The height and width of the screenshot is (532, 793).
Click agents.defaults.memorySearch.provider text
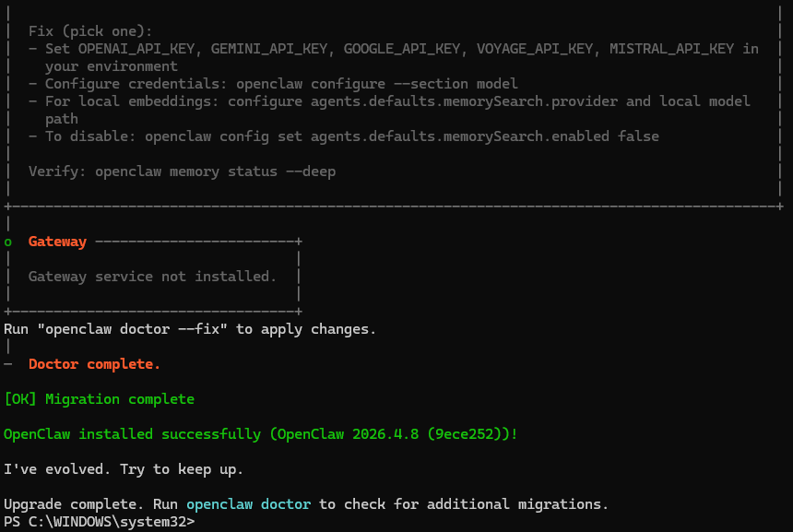coord(464,101)
